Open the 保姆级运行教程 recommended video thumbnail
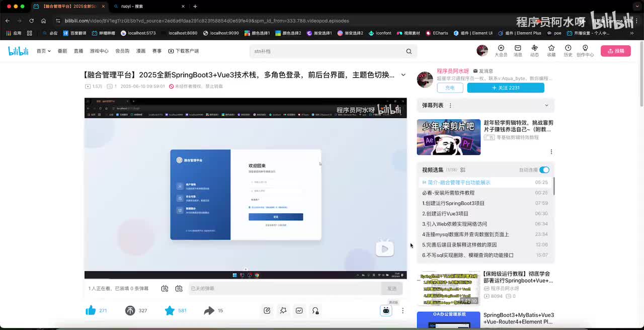This screenshot has height=330, width=644. [x=448, y=288]
